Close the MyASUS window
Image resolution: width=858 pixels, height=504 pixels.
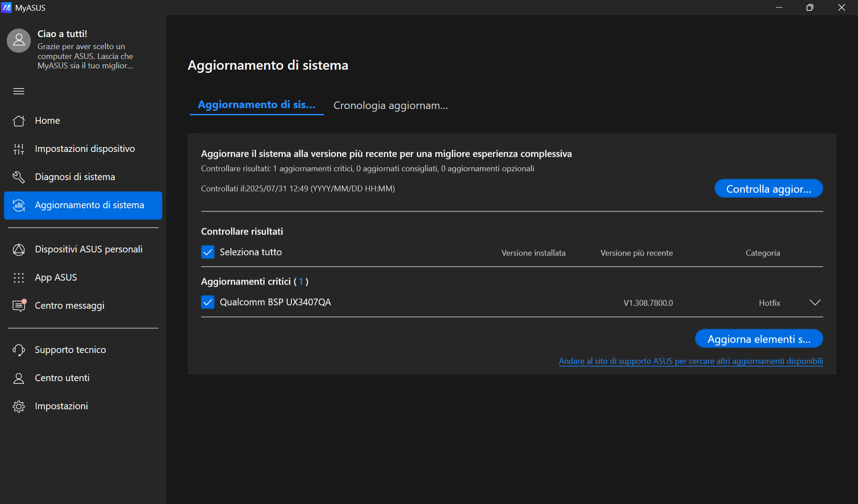[841, 8]
